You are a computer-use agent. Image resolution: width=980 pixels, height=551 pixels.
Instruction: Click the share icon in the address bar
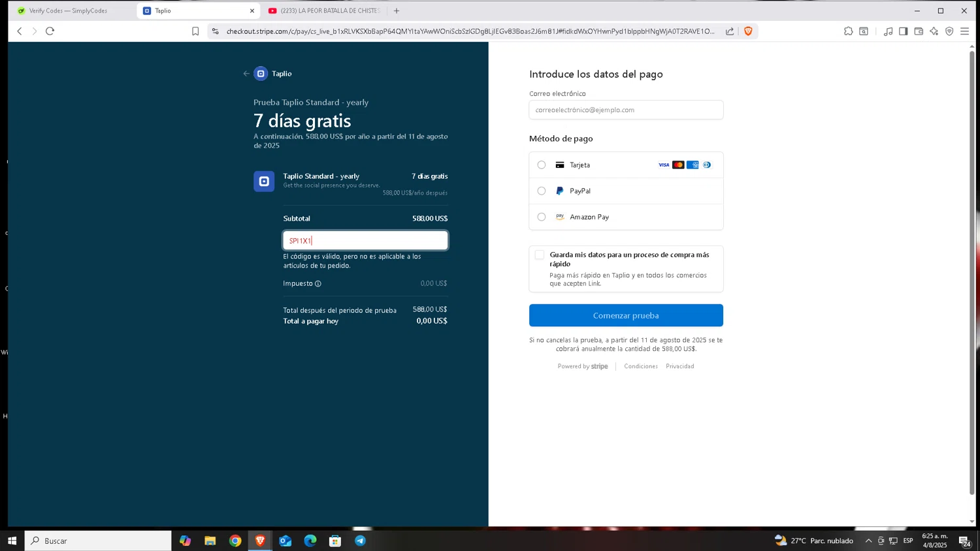coord(730,31)
